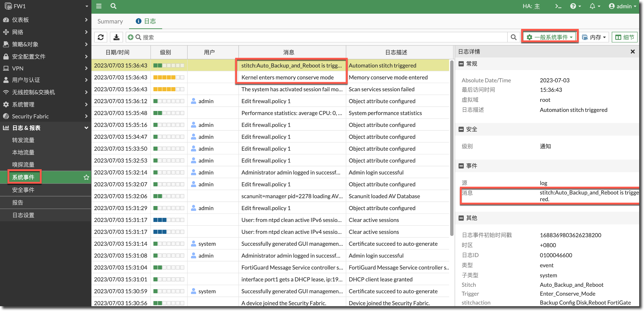Click the notifications bell icon
The height and width of the screenshot is (311, 644).
[x=592, y=6]
